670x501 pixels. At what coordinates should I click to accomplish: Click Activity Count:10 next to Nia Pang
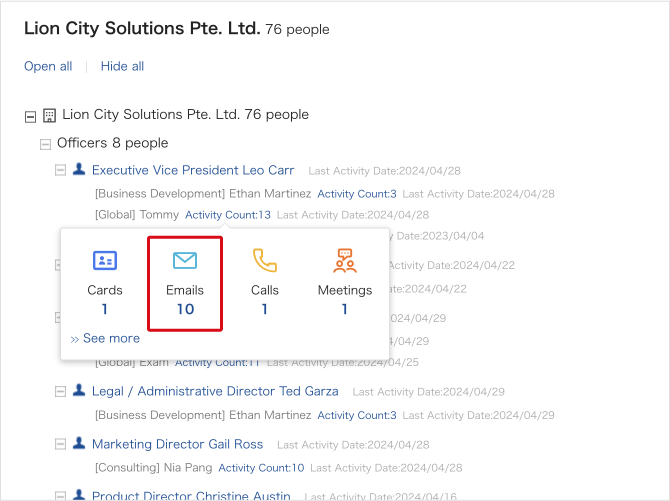(x=261, y=468)
